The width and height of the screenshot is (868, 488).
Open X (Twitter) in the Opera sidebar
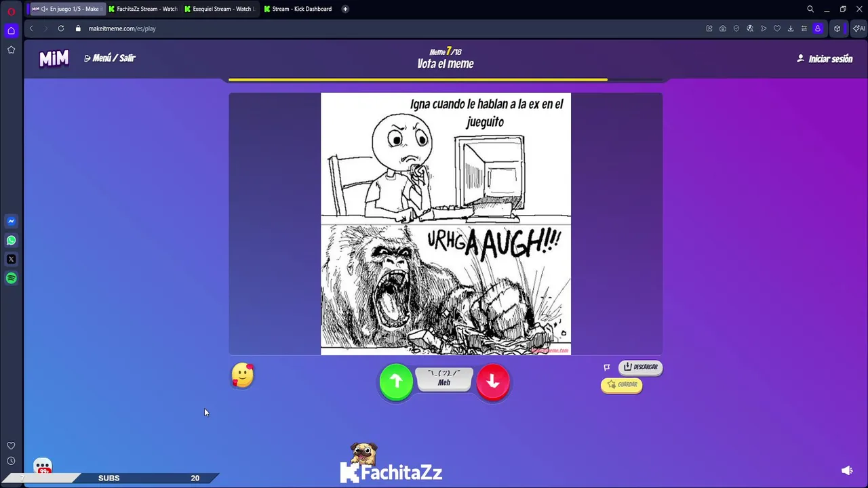click(x=11, y=259)
